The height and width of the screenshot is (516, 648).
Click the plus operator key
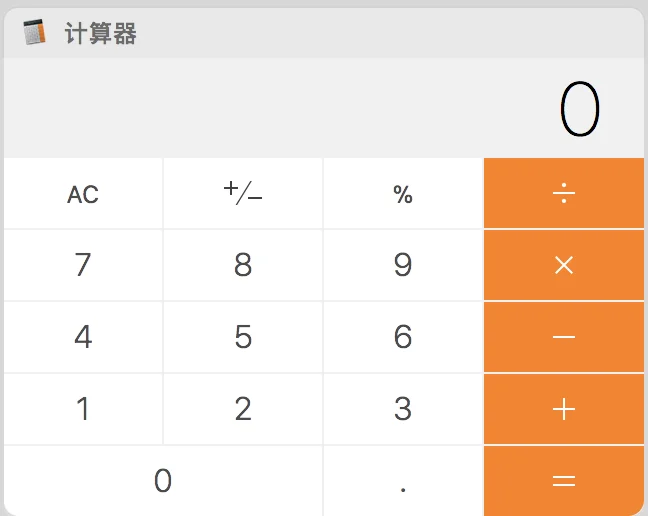click(x=564, y=409)
